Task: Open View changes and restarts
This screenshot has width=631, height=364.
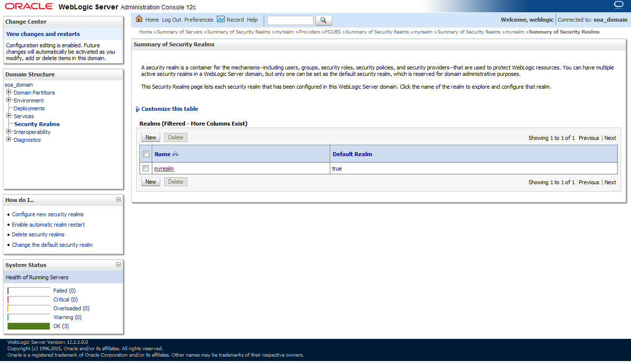Action: [43, 34]
